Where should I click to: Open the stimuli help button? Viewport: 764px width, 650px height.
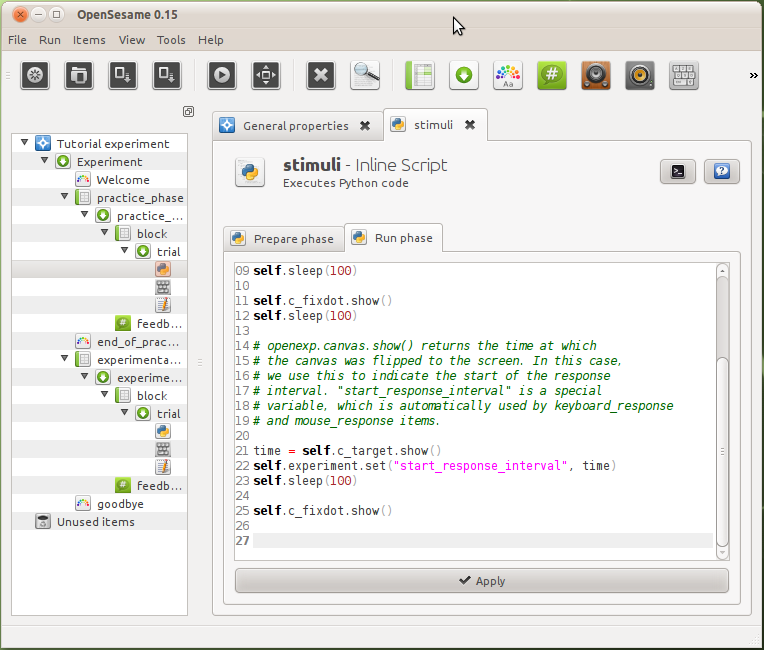tap(722, 171)
